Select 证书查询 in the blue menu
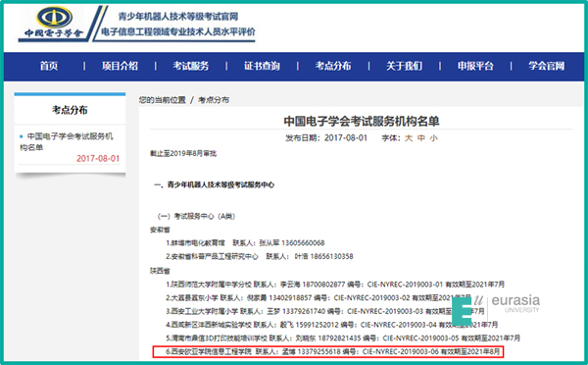Image resolution: width=588 pixels, height=365 pixels. (262, 66)
